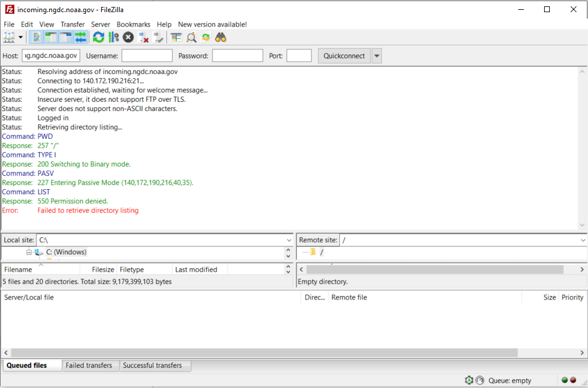
Task: Click the Direc... queue column header
Action: coord(315,297)
